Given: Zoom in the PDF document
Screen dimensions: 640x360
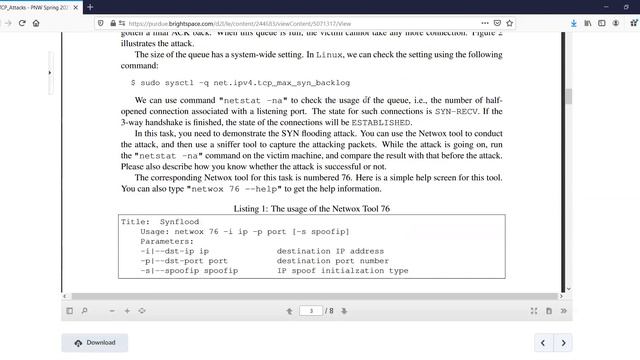Looking at the screenshot, I should (x=127, y=311).
